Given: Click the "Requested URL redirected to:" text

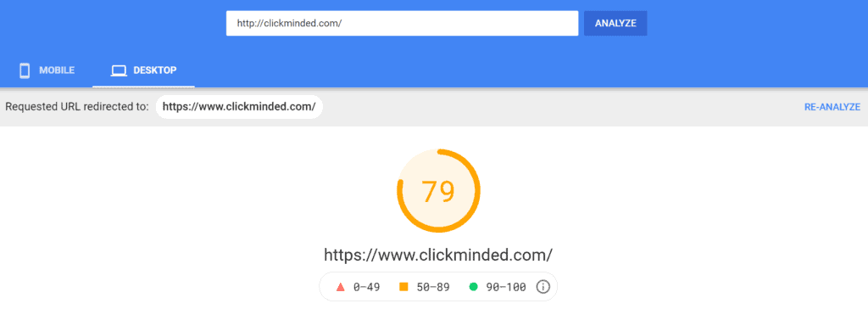Looking at the screenshot, I should 77,107.
